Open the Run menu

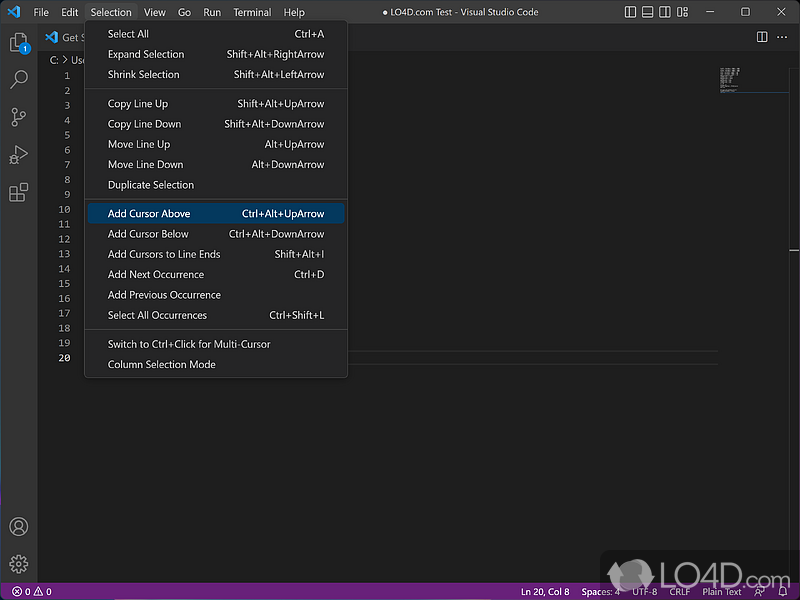pos(212,12)
